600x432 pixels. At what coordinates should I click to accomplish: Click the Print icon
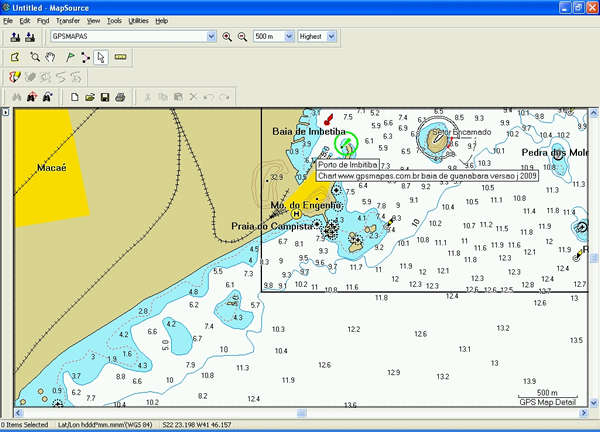120,97
